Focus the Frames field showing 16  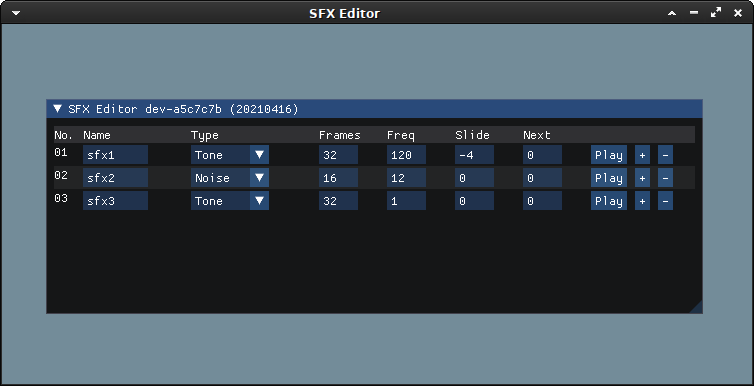338,178
